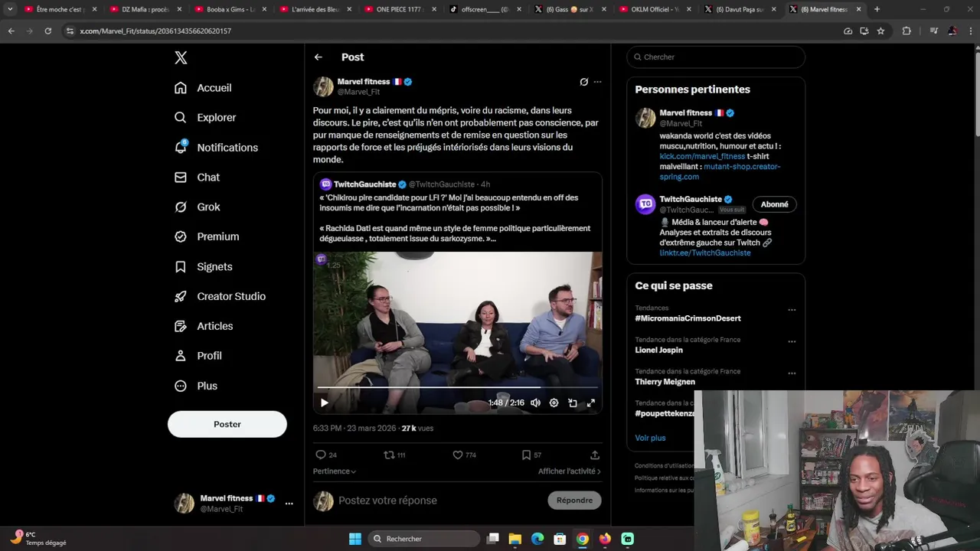Click Voir plus under trends

point(650,438)
